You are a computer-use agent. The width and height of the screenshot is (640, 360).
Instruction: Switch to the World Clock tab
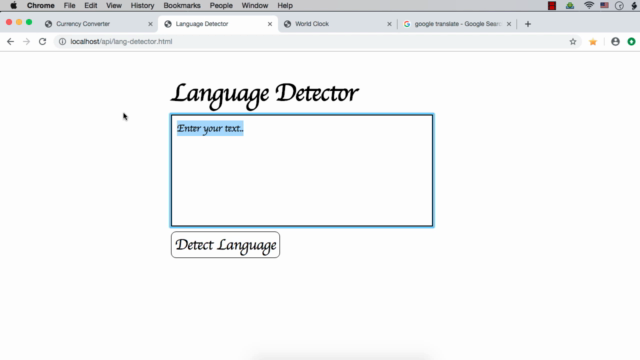point(337,24)
